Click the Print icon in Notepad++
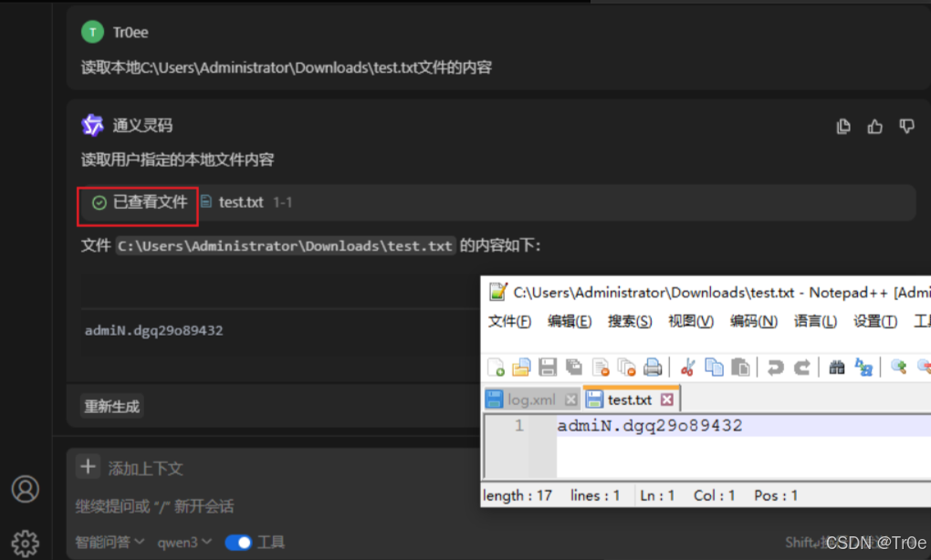The image size is (931, 560). coord(653,368)
